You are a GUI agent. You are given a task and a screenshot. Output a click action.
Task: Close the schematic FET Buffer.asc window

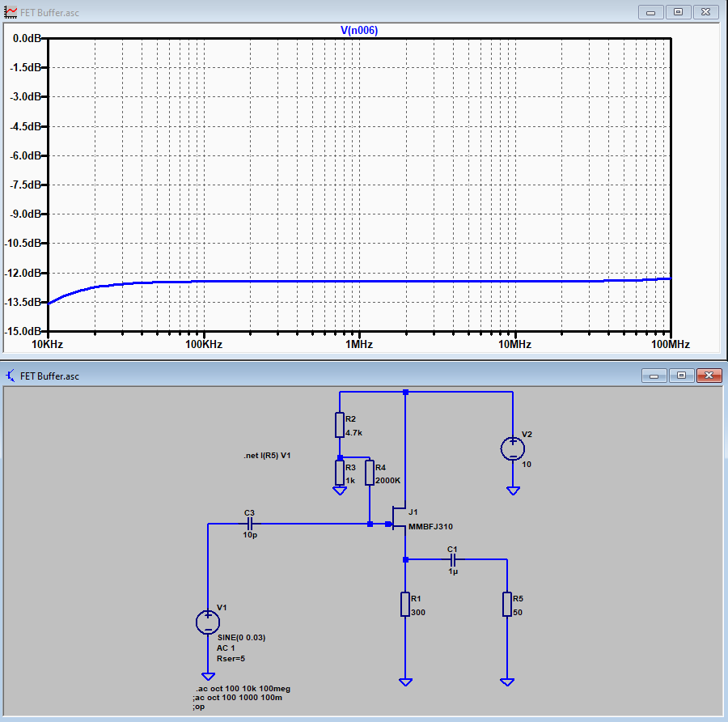click(x=709, y=376)
